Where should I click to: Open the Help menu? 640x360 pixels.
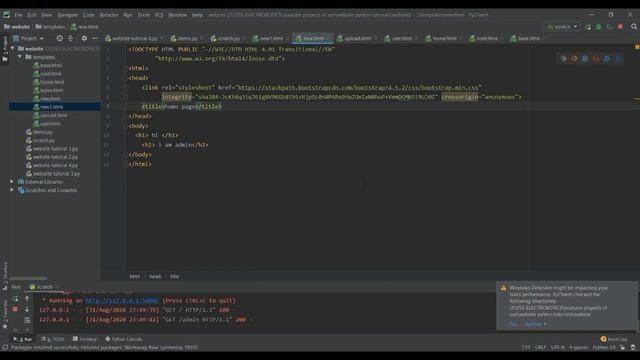(x=197, y=15)
